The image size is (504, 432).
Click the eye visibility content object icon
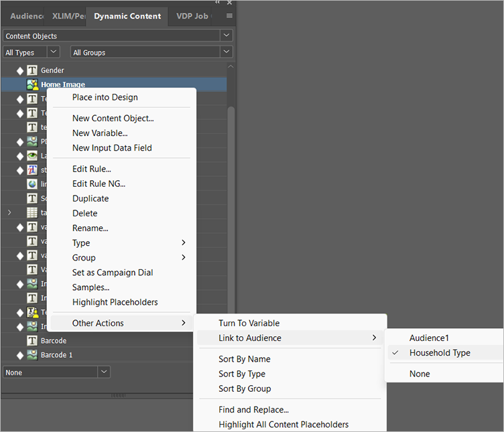pos(31,156)
